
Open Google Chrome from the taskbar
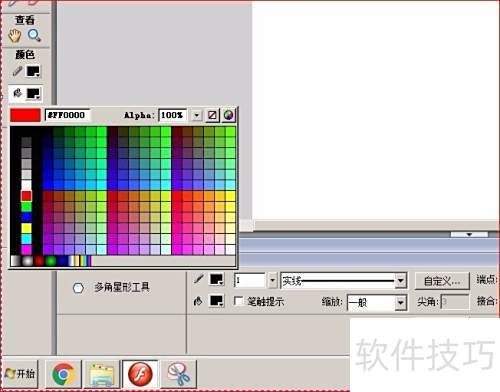click(x=63, y=374)
